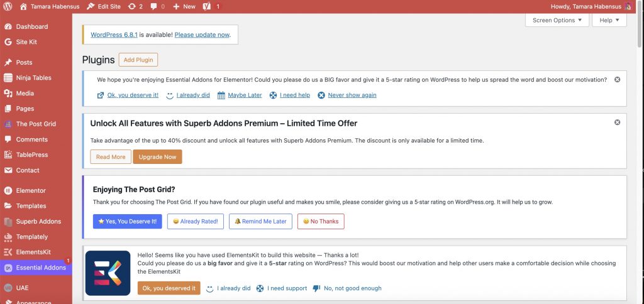Click the ElementsKit logo thumbnail

click(108, 273)
